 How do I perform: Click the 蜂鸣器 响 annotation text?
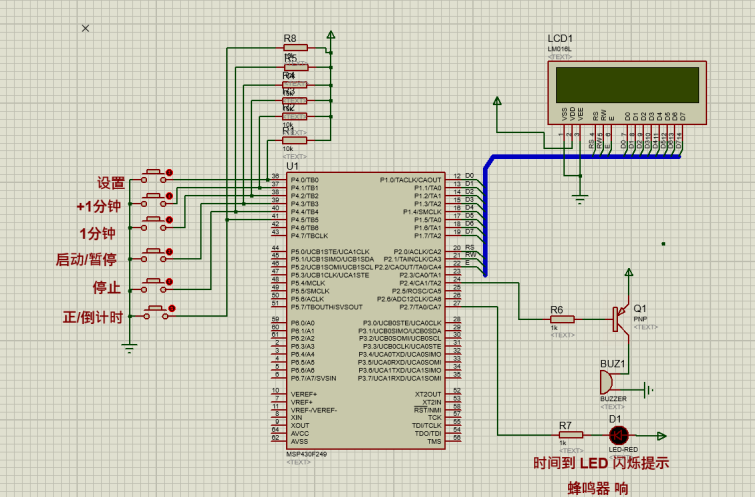pos(598,488)
